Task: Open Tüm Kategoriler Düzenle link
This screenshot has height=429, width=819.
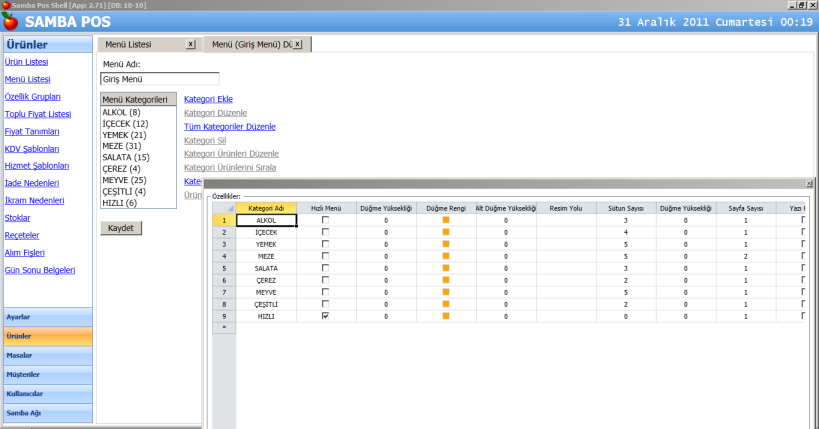Action: coord(230,127)
